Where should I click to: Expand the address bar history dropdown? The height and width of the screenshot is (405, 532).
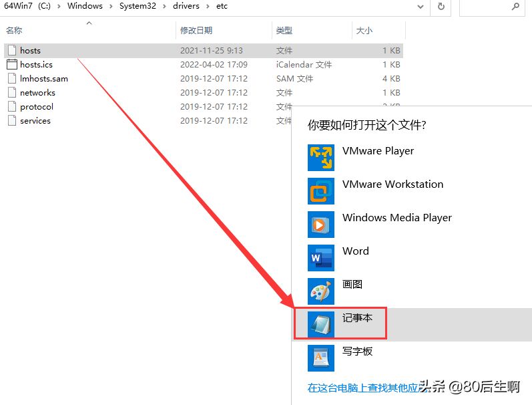(x=420, y=7)
